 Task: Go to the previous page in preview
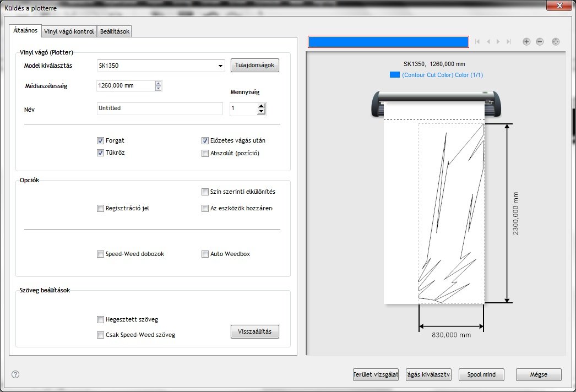[x=488, y=42]
